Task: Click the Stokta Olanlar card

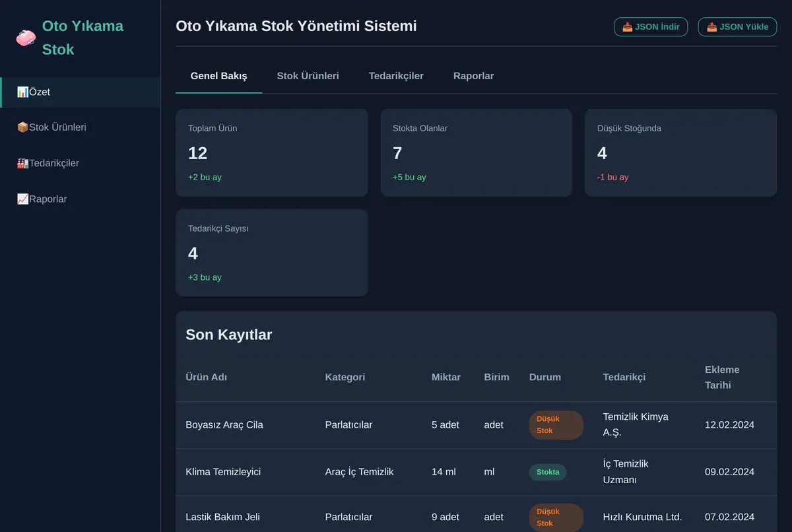Action: (x=476, y=152)
